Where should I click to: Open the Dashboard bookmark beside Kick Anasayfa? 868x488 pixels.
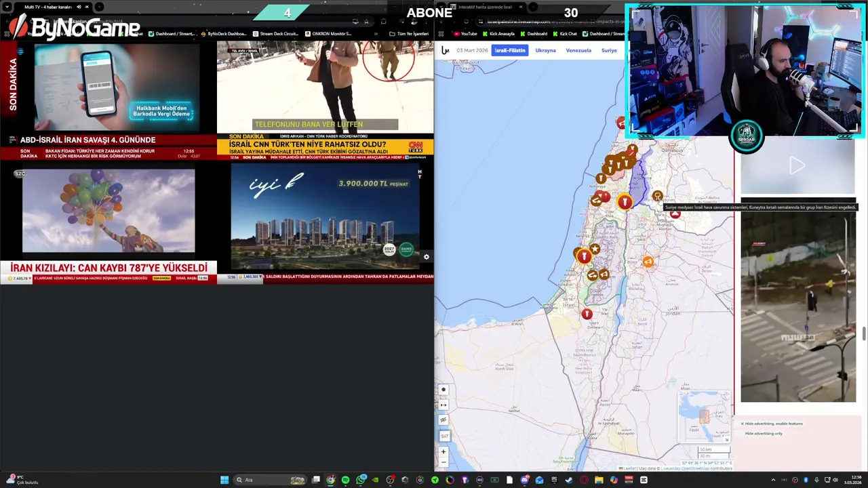pyautogui.click(x=533, y=34)
